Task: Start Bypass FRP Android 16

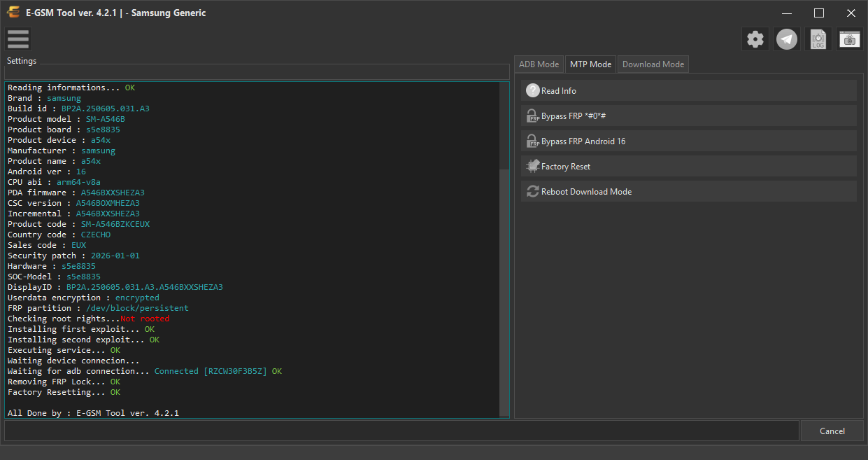Action: tap(689, 141)
